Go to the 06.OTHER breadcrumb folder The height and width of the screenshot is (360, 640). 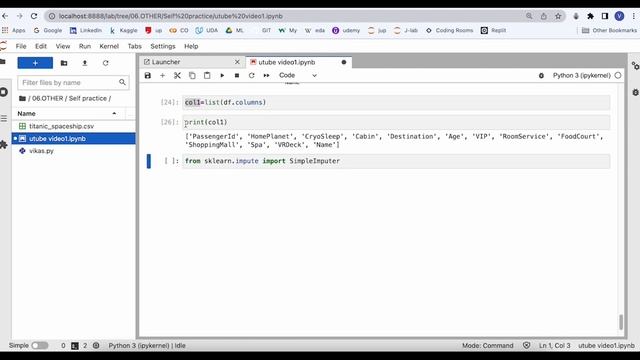(47, 98)
